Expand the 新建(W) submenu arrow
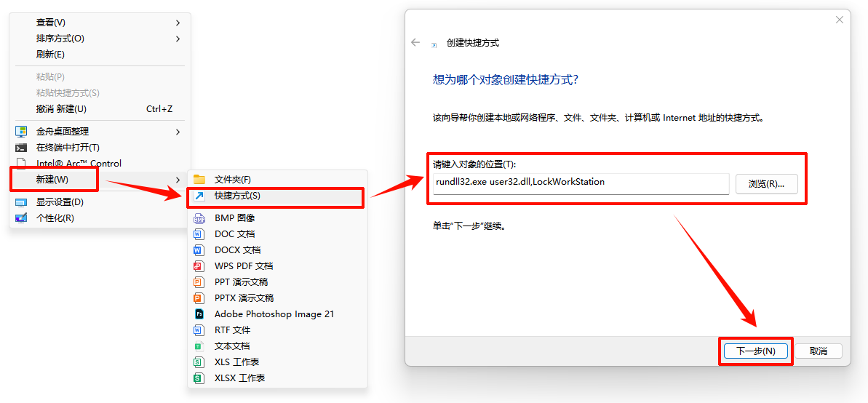This screenshot has height=403, width=868. [x=178, y=180]
